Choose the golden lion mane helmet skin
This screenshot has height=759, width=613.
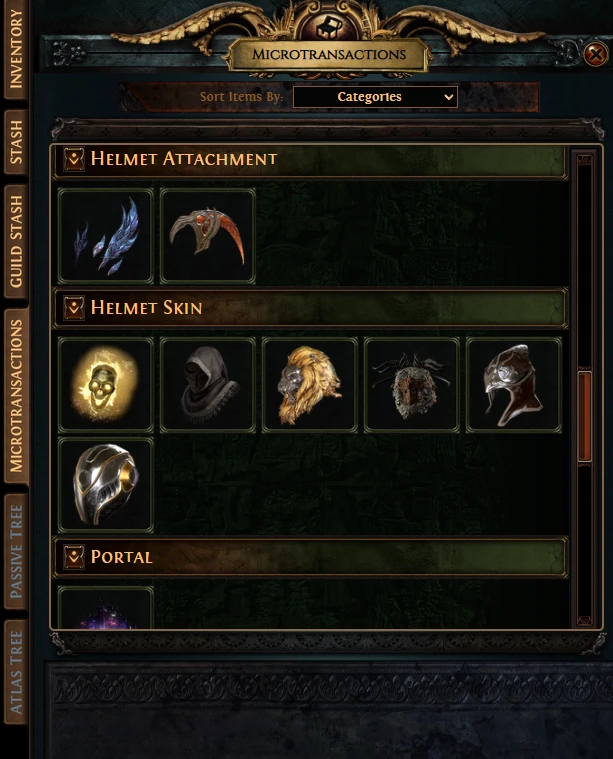click(310, 385)
